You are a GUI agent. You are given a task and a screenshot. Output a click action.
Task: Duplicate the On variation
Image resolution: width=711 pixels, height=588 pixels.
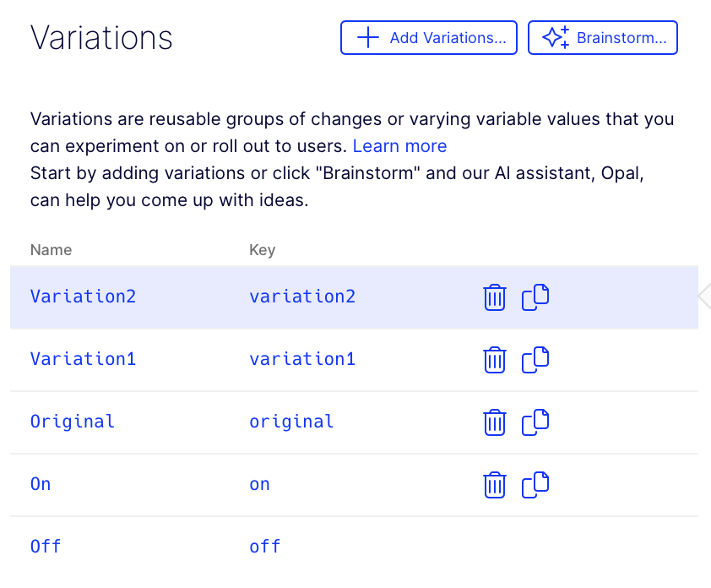coord(535,485)
